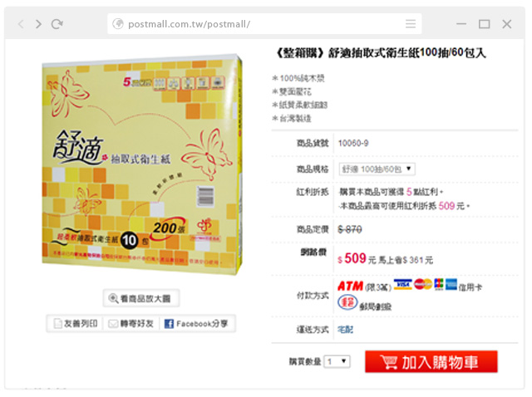Close the browser window

click(507, 24)
